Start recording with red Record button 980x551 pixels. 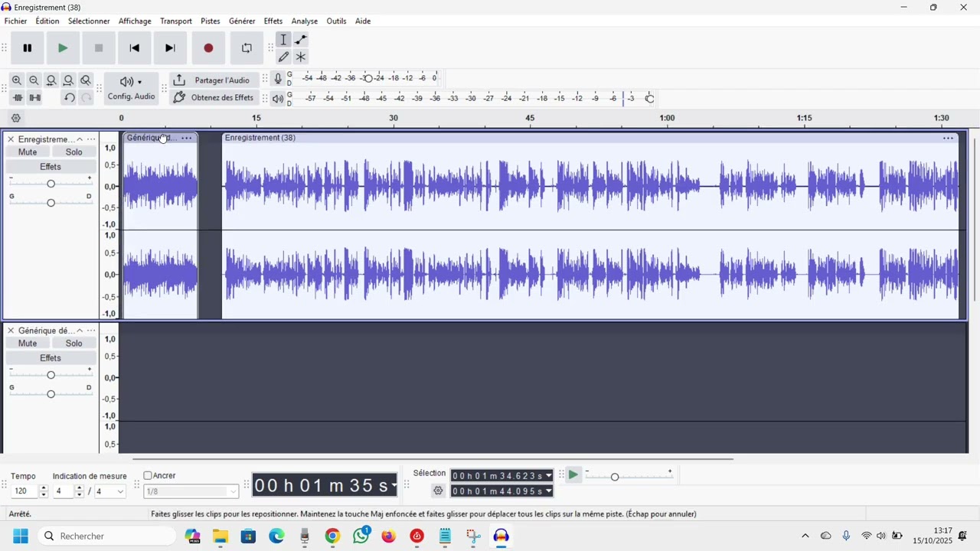(208, 48)
